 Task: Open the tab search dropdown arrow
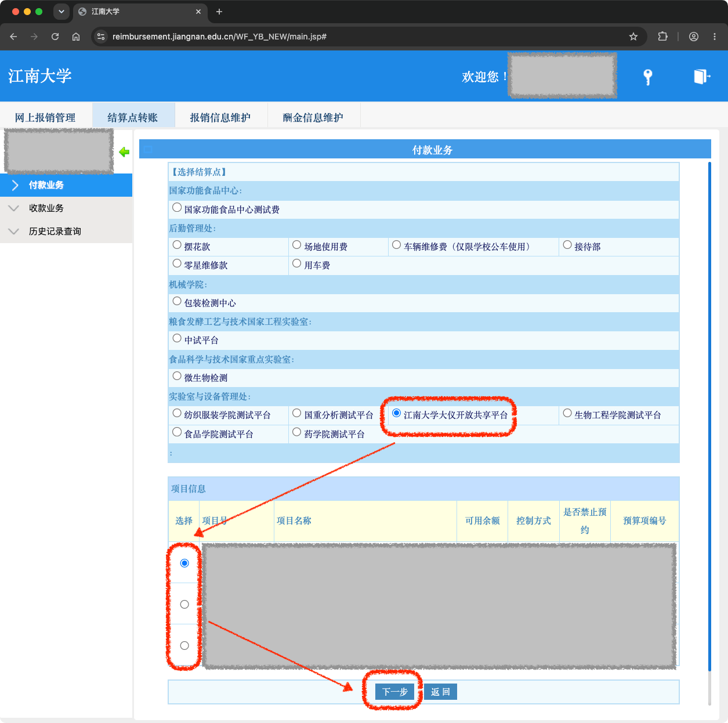click(x=61, y=12)
